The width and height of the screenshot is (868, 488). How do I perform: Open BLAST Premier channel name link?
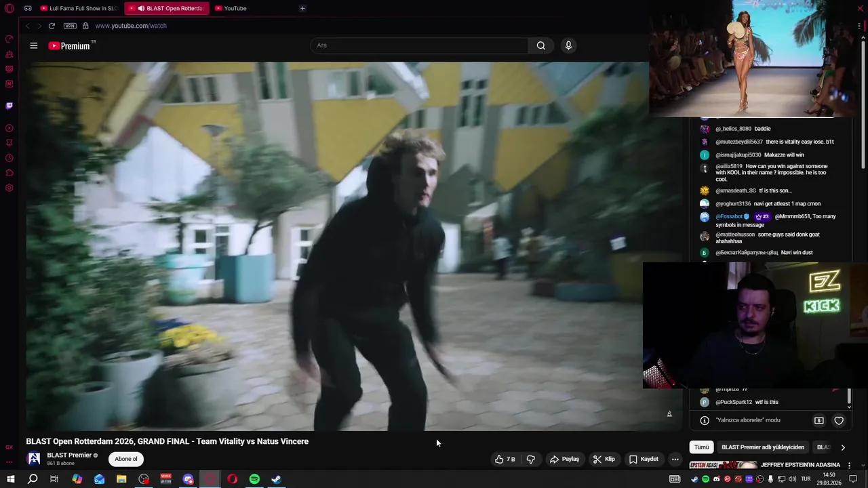pyautogui.click(x=69, y=455)
